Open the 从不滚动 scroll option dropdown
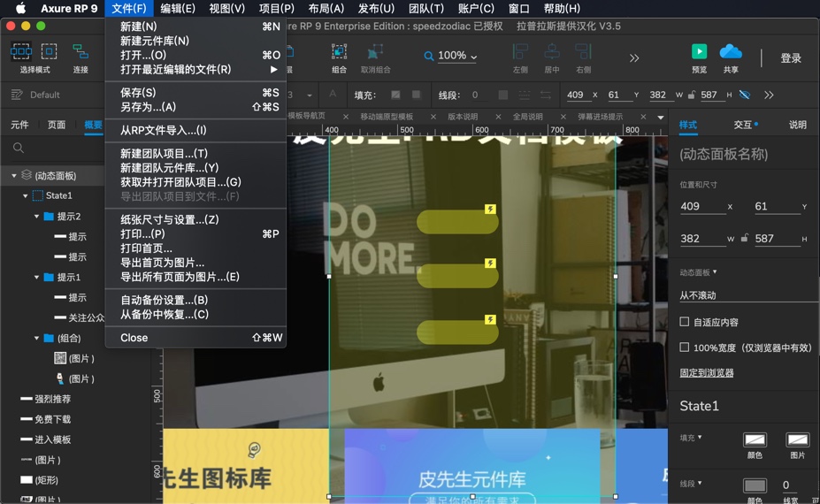 [749, 295]
